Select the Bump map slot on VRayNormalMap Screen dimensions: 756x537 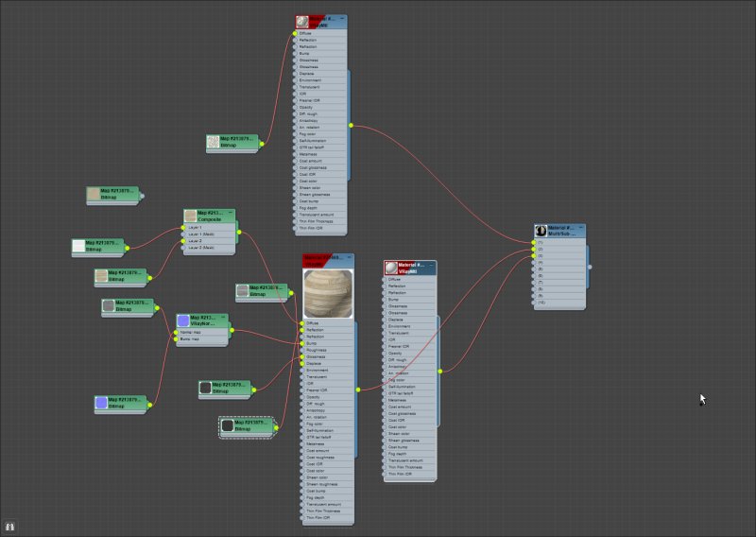192,339
